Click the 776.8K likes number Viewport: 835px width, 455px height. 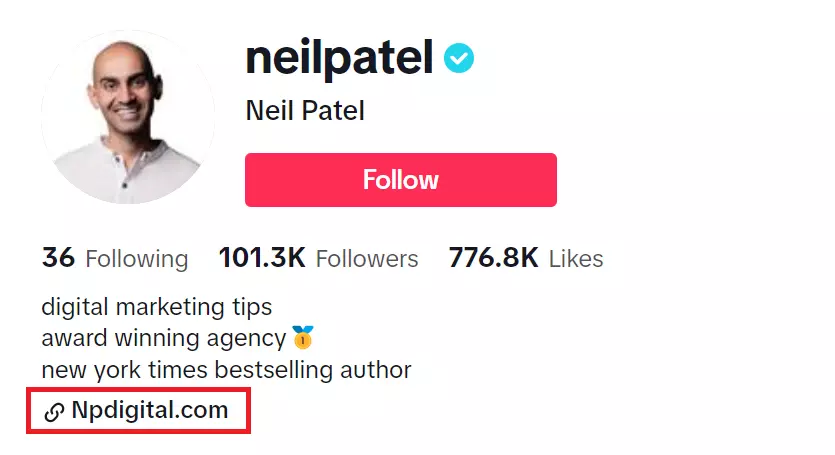tap(494, 258)
